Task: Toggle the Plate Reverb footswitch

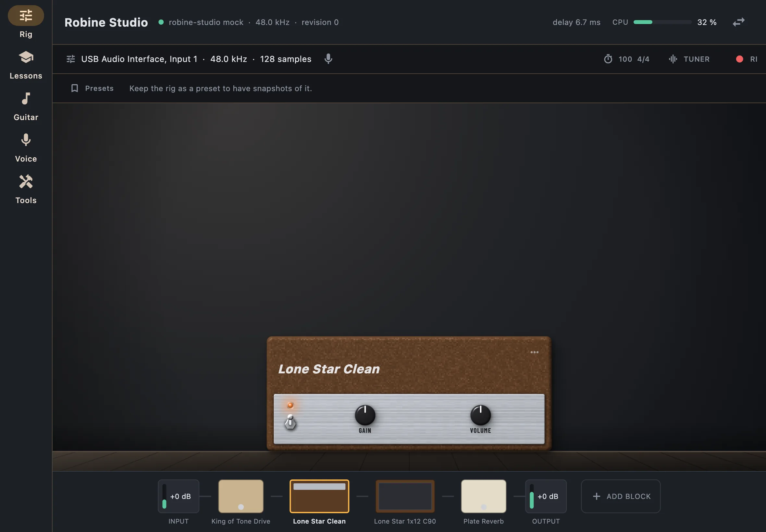Action: pyautogui.click(x=484, y=507)
